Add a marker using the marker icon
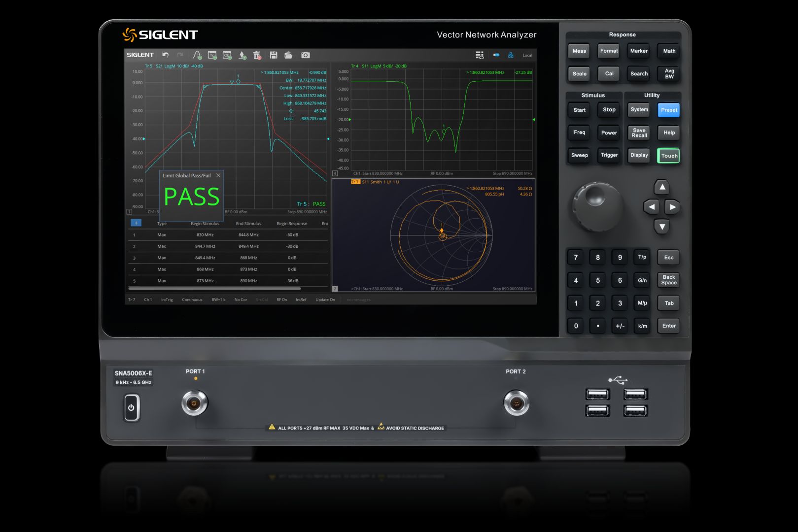Screen dimensions: 798x532 [243, 55]
